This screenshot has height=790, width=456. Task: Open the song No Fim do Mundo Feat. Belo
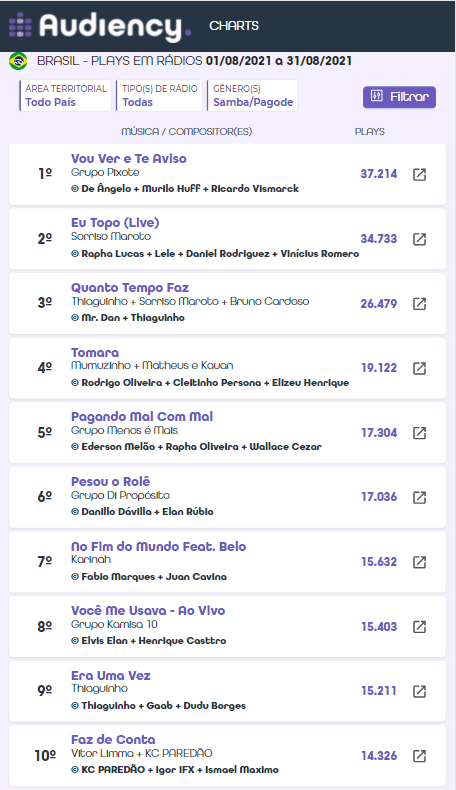(158, 546)
